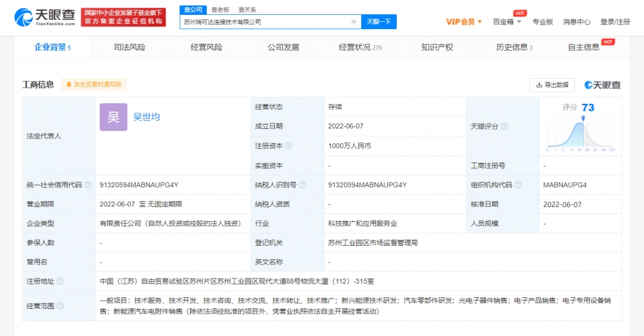
Task: Click the 发生变更时通知我 alert button
Action: (93, 84)
